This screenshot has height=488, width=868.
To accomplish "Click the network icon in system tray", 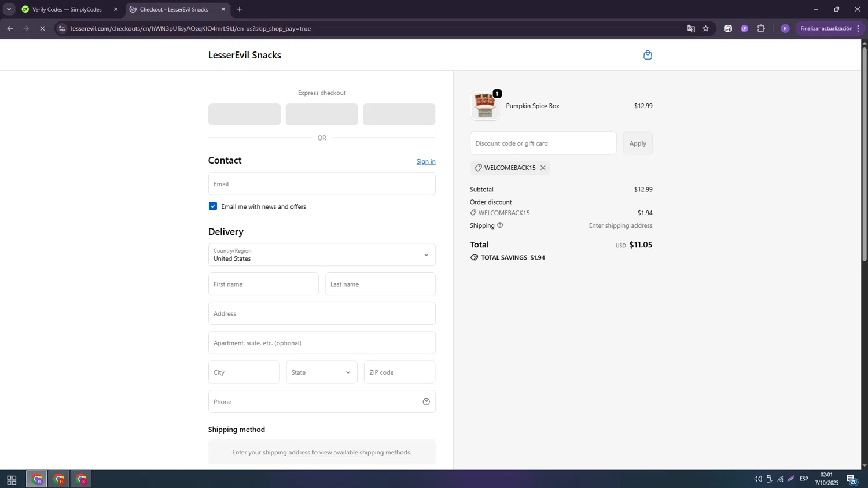I will tap(780, 479).
